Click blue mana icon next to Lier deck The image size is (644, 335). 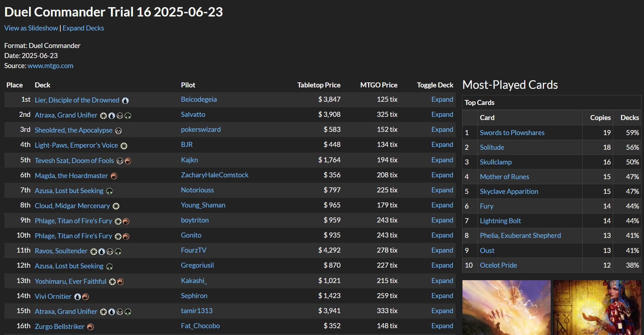tap(125, 101)
